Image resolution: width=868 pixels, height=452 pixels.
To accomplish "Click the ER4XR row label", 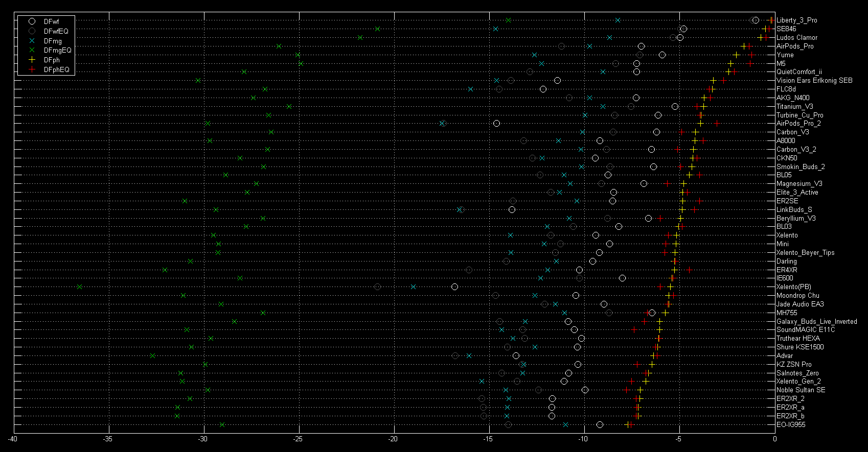I will (x=787, y=270).
